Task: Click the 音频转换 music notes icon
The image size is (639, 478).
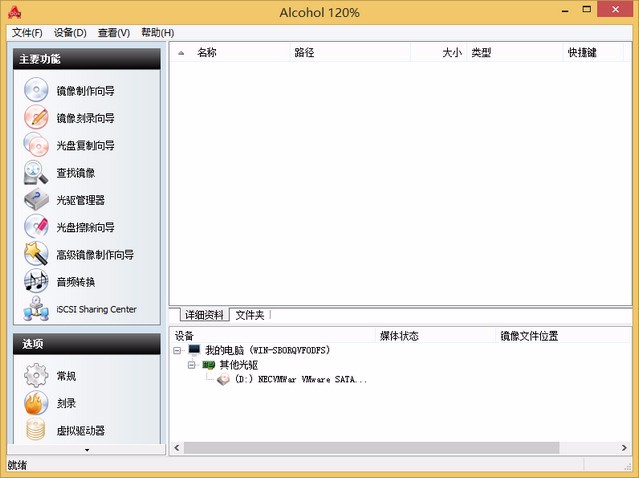Action: coord(36,281)
